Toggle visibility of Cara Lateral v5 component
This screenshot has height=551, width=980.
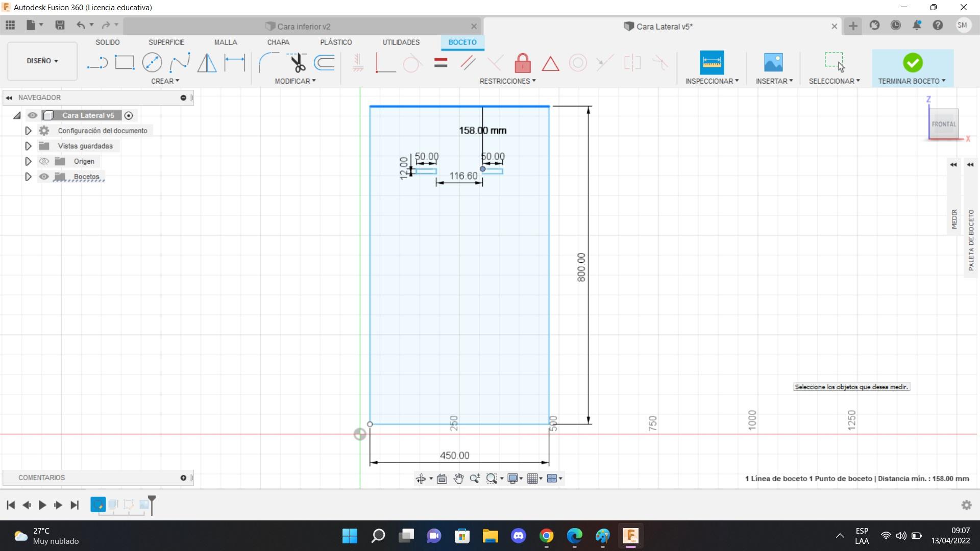click(x=33, y=115)
